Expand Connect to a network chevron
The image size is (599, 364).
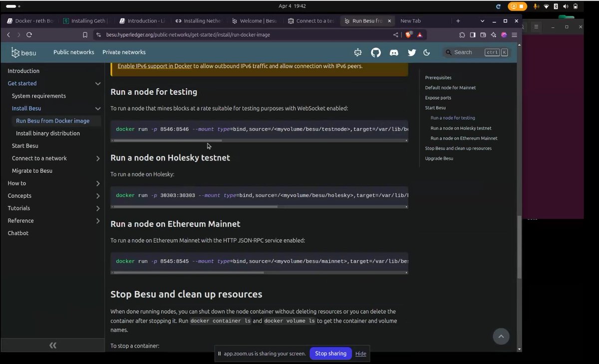(x=98, y=159)
